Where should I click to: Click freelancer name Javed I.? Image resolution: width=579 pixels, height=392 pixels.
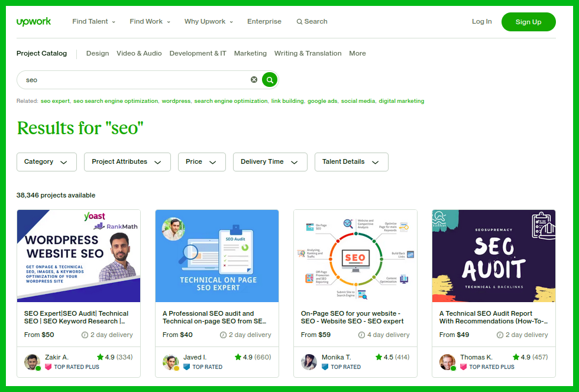click(x=195, y=357)
